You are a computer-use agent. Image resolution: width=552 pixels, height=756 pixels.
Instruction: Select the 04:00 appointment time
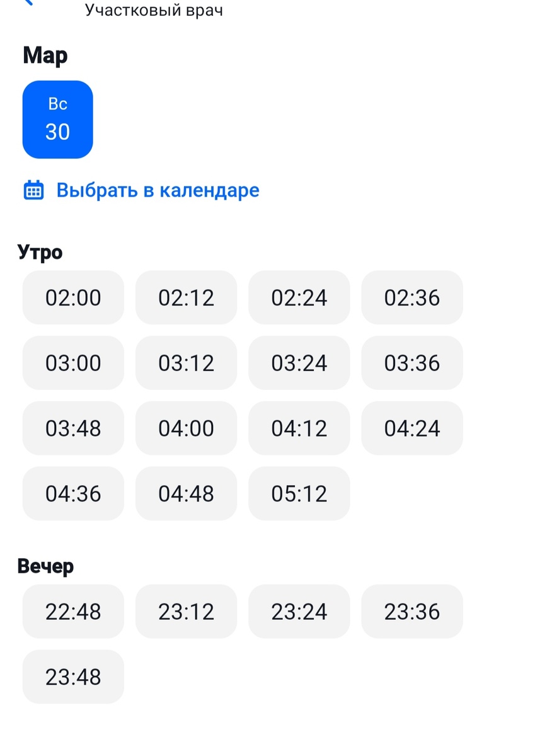pos(186,428)
